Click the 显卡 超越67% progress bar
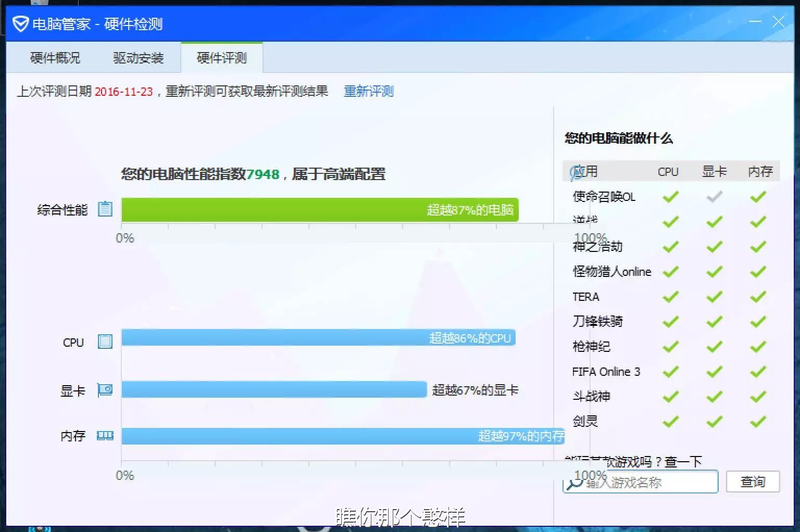This screenshot has height=532, width=800. [x=274, y=389]
